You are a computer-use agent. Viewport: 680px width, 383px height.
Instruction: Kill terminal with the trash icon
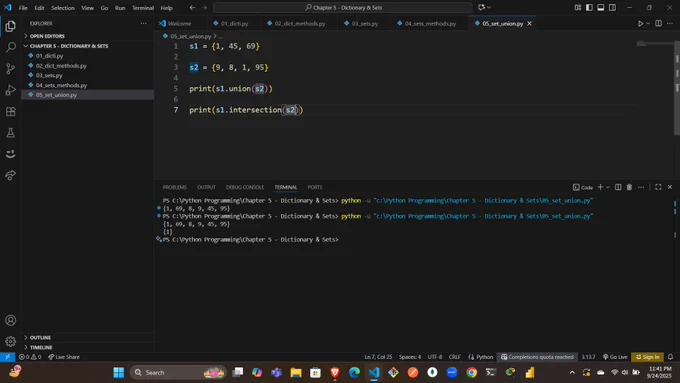[629, 187]
